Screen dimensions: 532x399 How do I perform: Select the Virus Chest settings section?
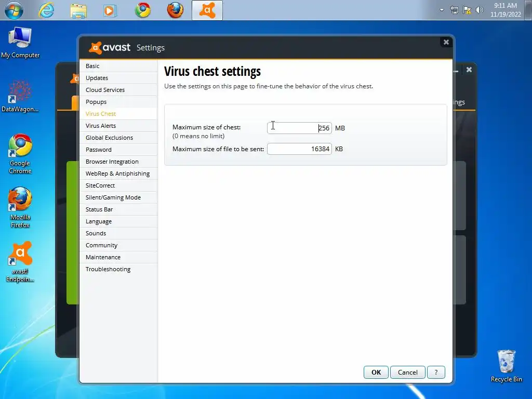[118, 114]
